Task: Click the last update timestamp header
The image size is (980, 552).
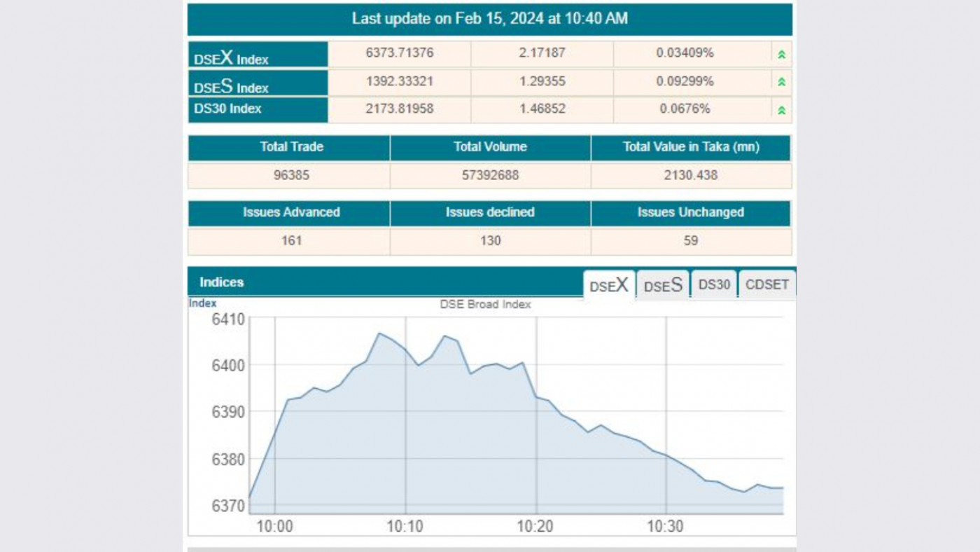Action: coord(490,19)
